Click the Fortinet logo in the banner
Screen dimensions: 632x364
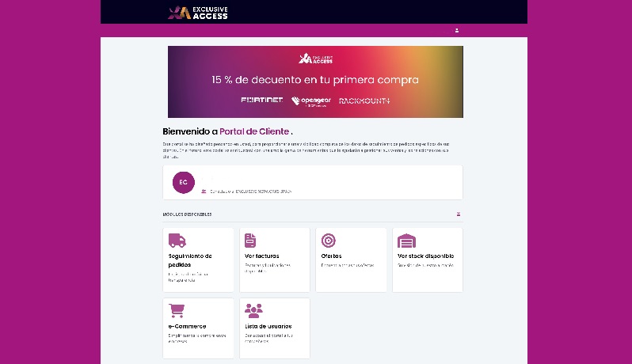pos(261,100)
